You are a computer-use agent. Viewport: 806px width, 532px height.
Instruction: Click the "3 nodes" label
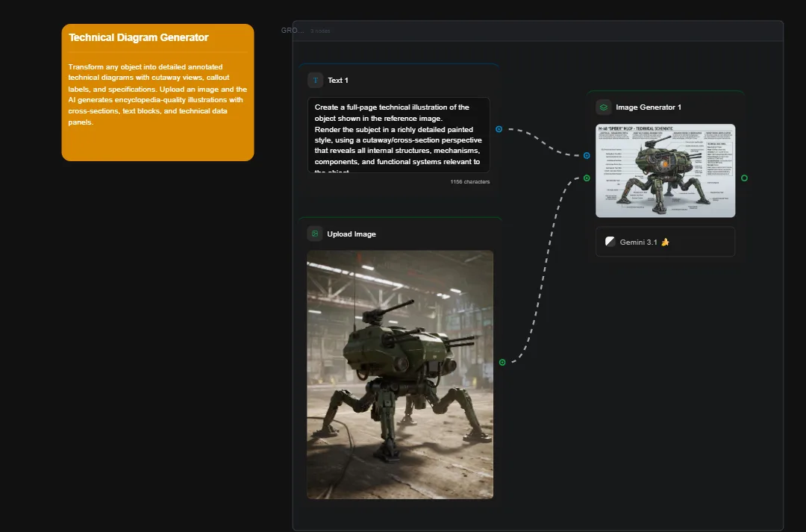[320, 31]
